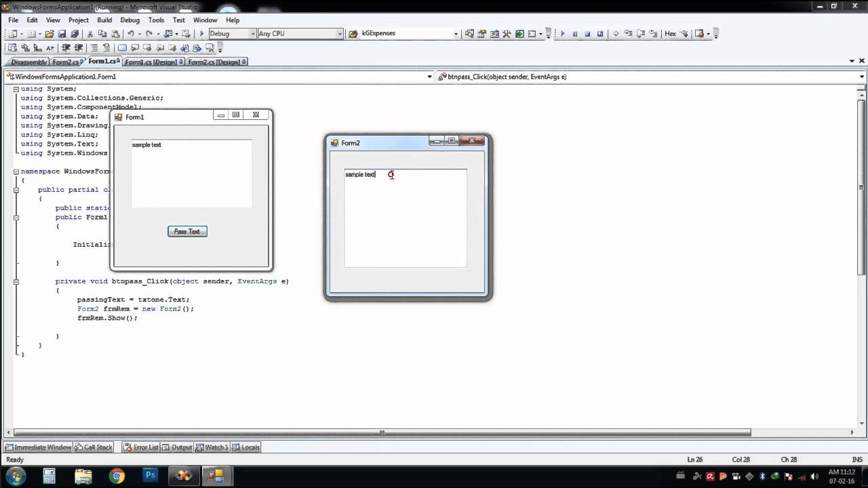Viewport: 868px width, 488px height.
Task: Expand the WindowsFormsApplication1.Form1 class dropdown
Action: (429, 77)
